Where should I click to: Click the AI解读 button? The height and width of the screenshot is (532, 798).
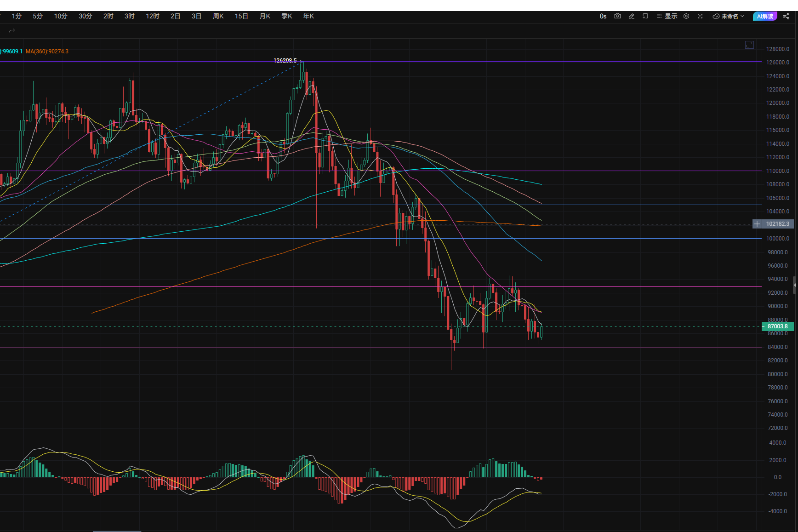pos(764,16)
